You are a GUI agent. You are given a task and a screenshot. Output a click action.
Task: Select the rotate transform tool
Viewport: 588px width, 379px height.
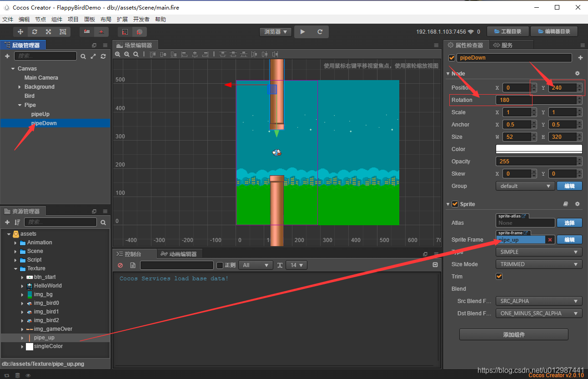[x=35, y=32]
